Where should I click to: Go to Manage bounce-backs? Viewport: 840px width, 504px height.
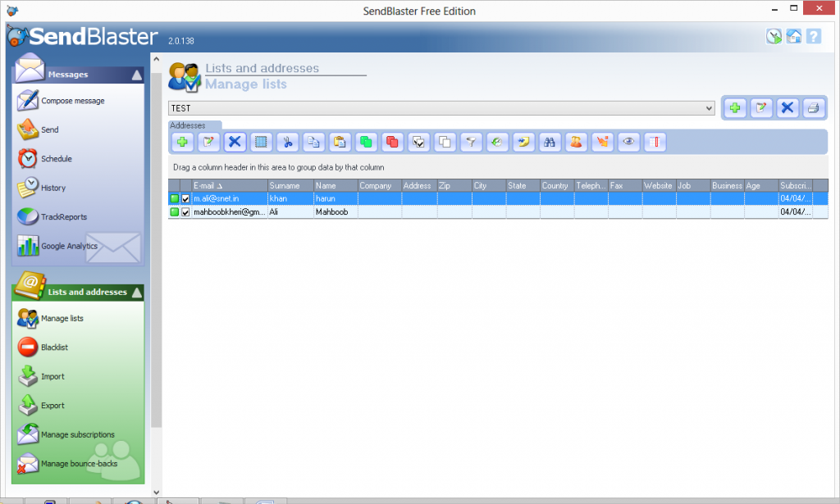click(79, 464)
